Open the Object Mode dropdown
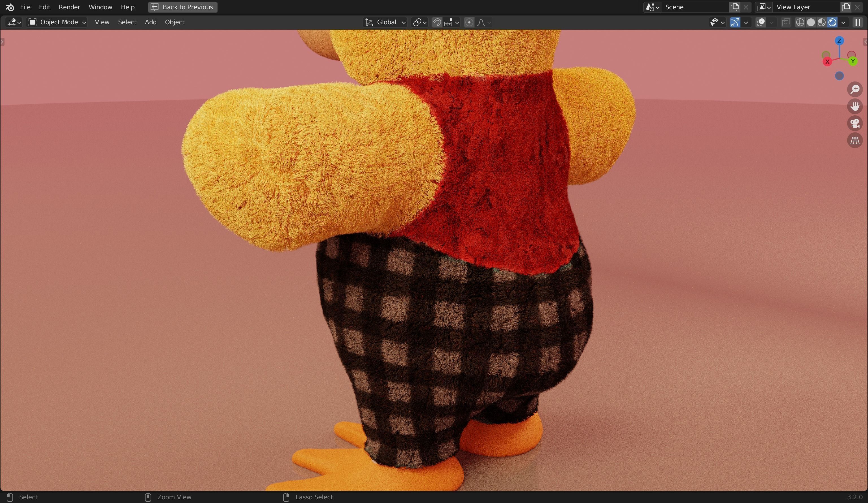 click(x=57, y=22)
